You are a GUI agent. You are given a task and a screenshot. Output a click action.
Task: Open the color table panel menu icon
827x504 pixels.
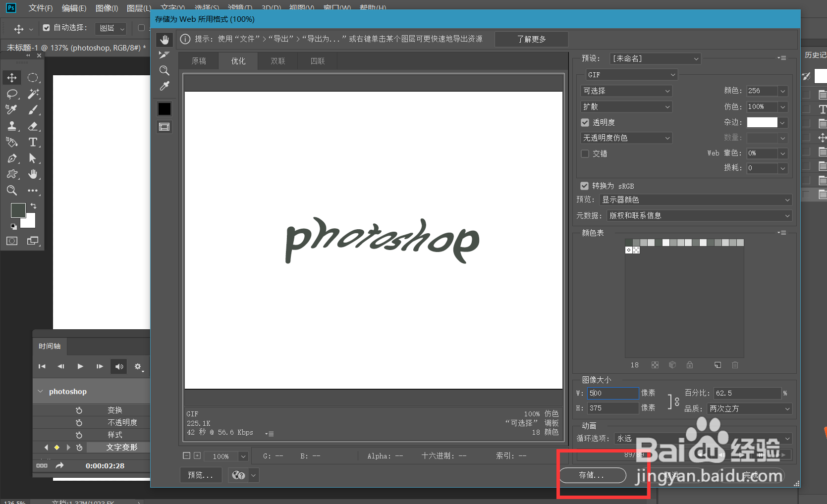782,233
